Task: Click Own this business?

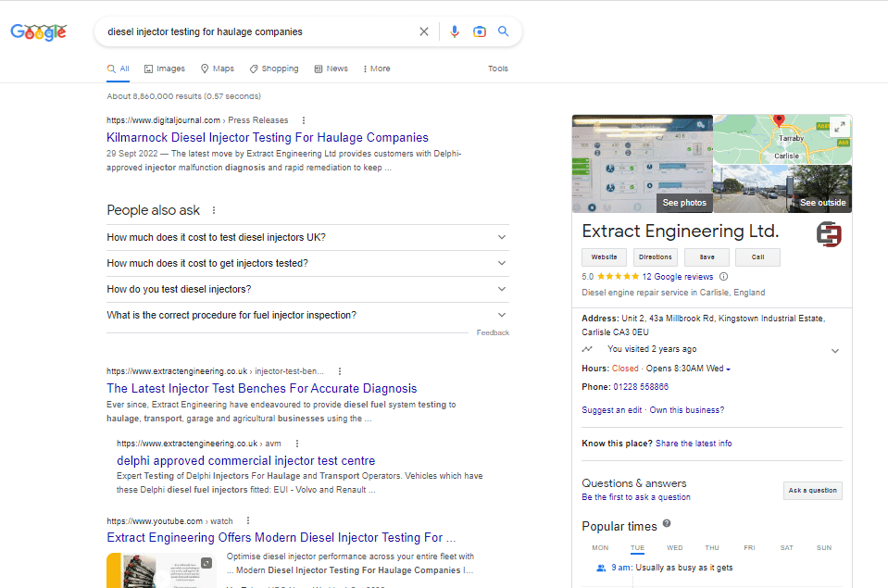Action: [x=686, y=410]
